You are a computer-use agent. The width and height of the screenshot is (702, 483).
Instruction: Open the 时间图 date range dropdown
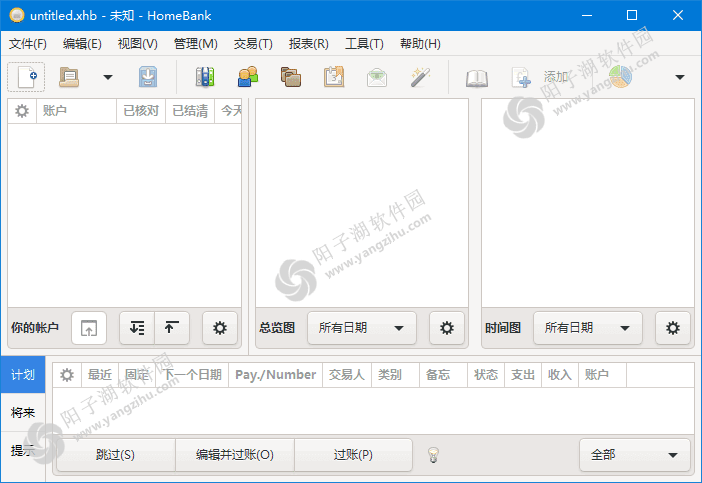[588, 328]
